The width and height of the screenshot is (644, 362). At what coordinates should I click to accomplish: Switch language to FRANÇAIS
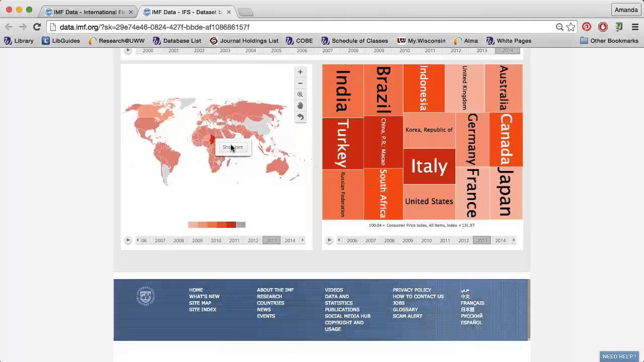(x=472, y=303)
